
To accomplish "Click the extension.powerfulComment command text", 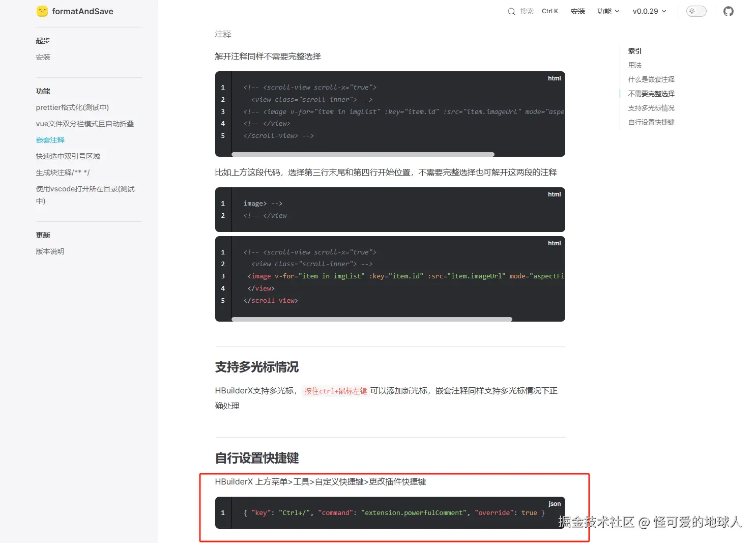I will [414, 513].
